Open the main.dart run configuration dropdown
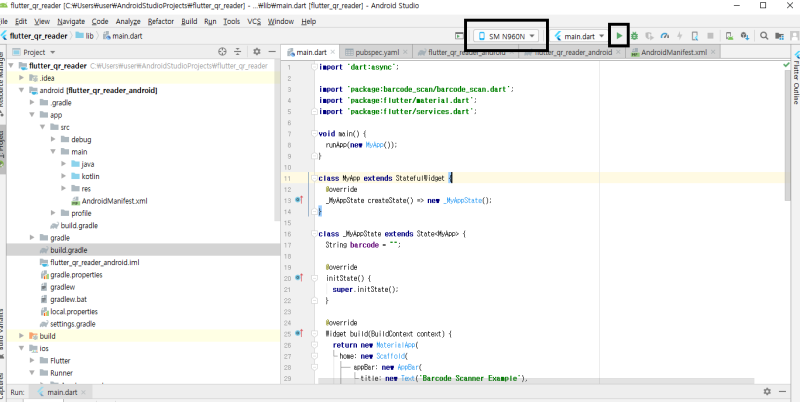The image size is (800, 402). tap(580, 36)
